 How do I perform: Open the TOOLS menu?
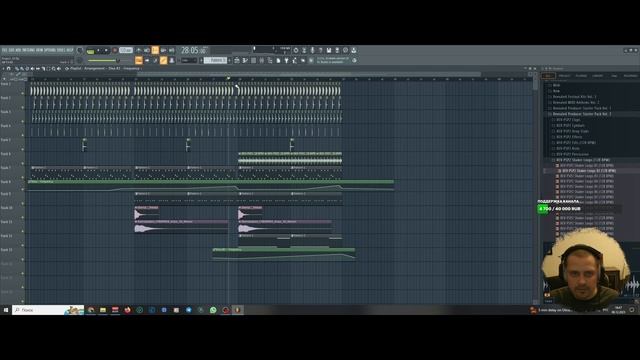click(60, 50)
